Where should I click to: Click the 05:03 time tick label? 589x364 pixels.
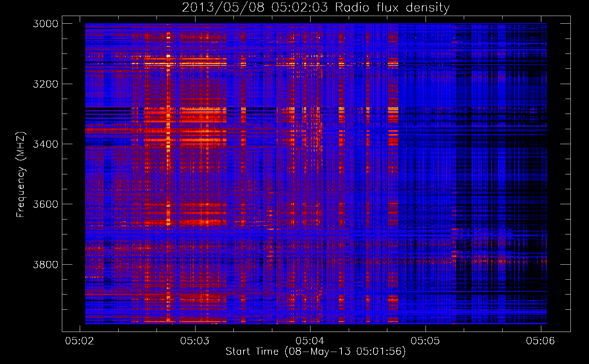195,341
